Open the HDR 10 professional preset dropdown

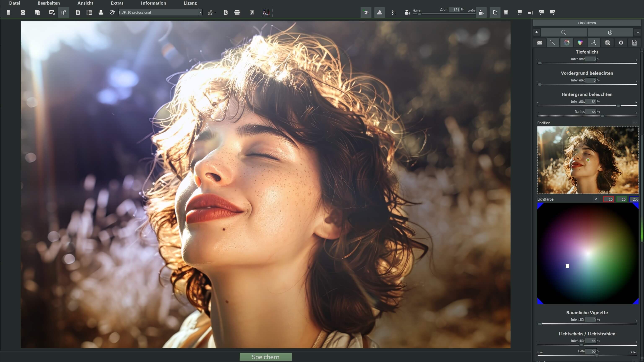[200, 12]
